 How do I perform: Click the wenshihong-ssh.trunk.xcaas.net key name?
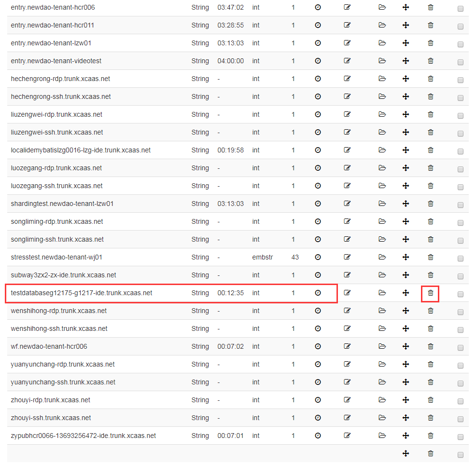[x=59, y=328]
